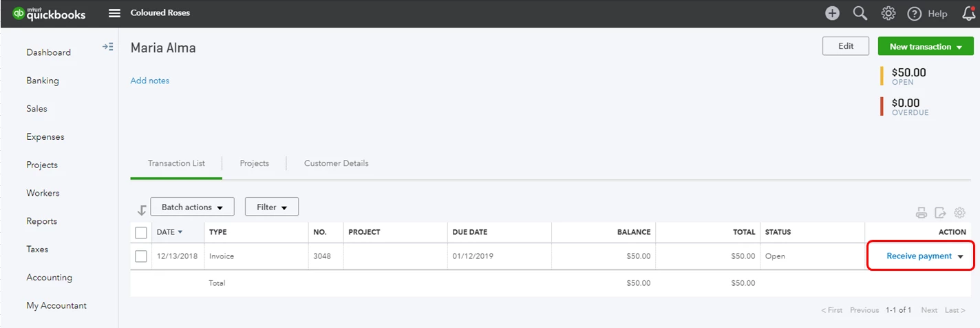The height and width of the screenshot is (328, 980).
Task: Click the Help question mark icon
Action: click(914, 14)
